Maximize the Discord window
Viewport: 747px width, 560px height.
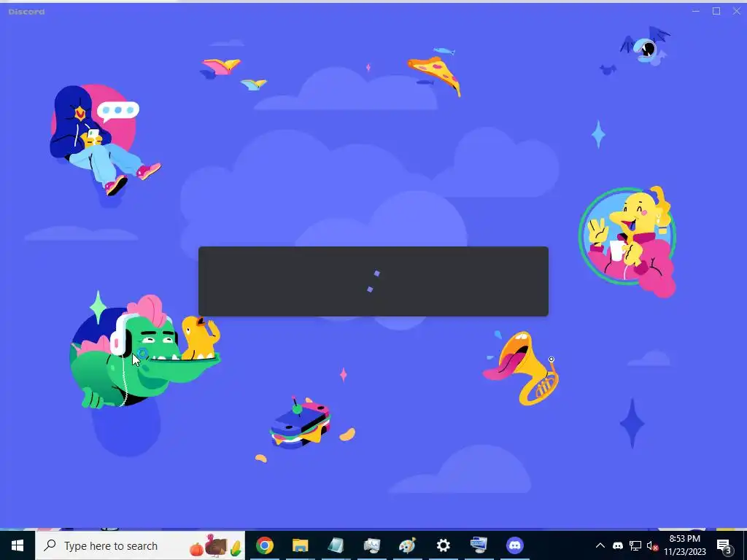click(x=716, y=11)
